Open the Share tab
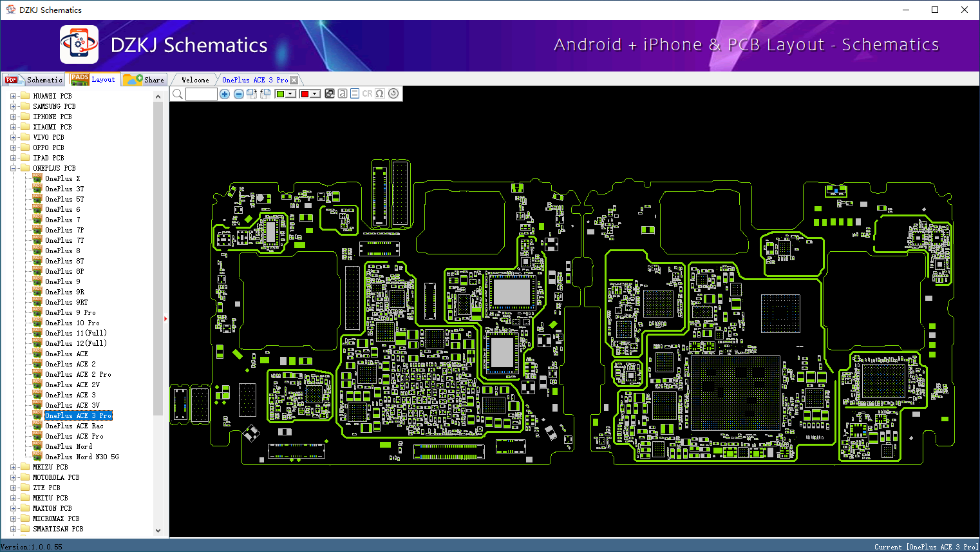The width and height of the screenshot is (980, 552). (x=145, y=80)
